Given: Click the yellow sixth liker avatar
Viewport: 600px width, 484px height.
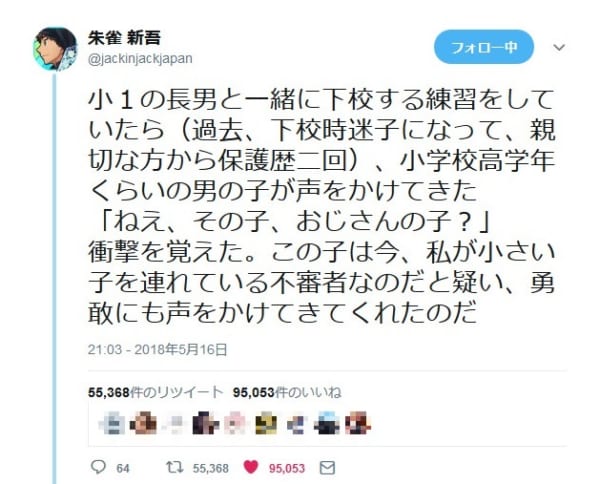Looking at the screenshot, I should [266, 423].
